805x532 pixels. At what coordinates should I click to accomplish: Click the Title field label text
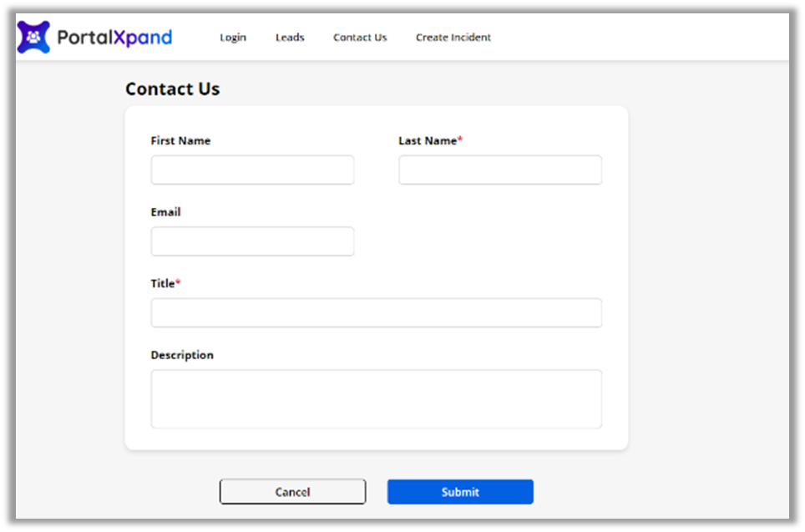click(162, 284)
